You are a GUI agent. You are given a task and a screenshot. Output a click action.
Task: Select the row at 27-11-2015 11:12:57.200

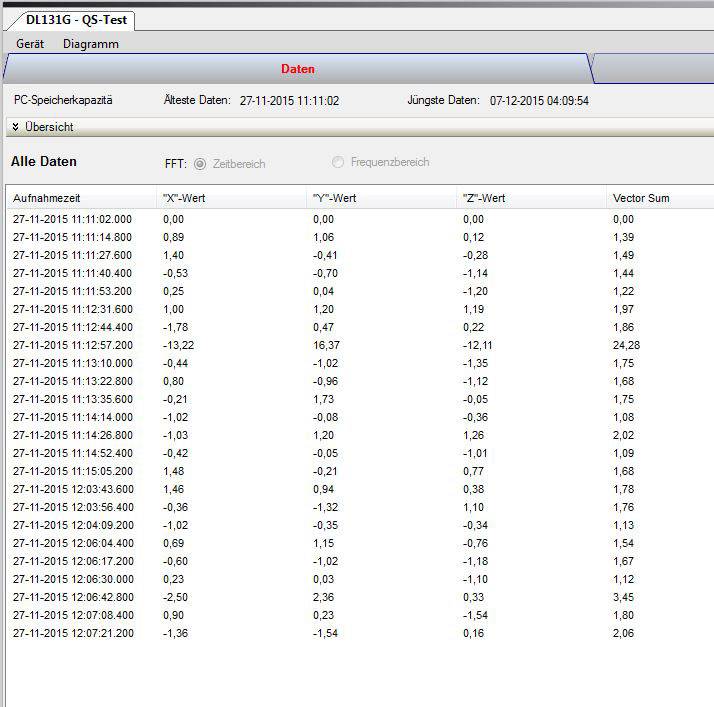[72, 345]
